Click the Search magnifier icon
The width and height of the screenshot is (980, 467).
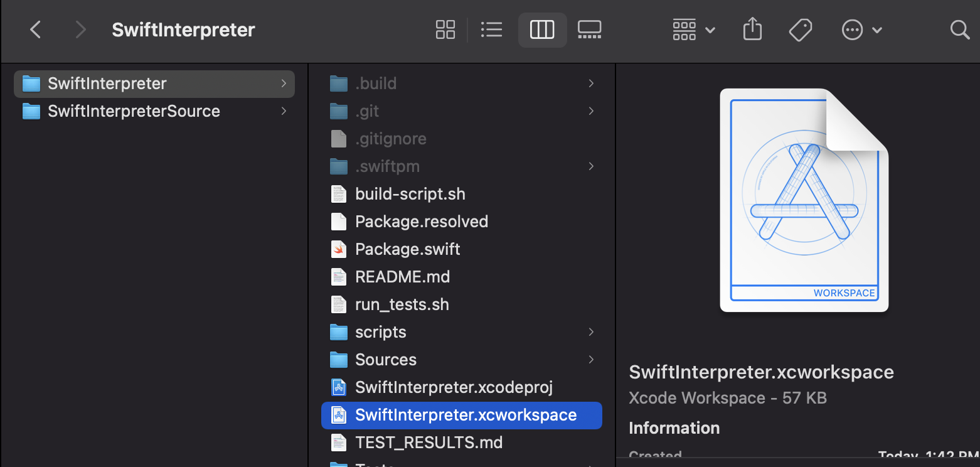tap(960, 30)
